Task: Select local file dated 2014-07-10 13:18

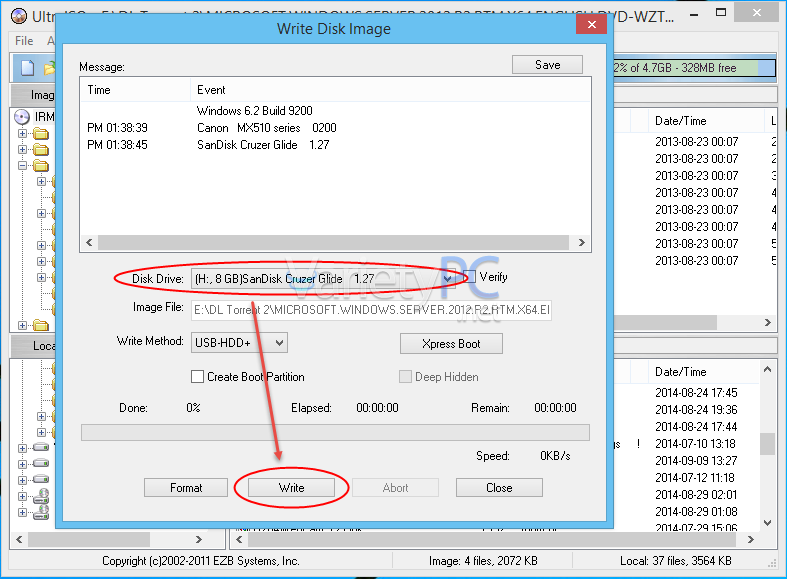Action: 696,444
